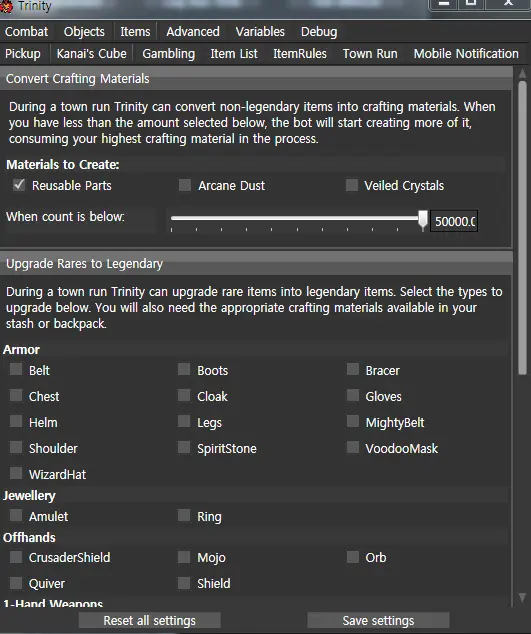Check the Ring jewellery checkbox
531x634 pixels.
[184, 515]
